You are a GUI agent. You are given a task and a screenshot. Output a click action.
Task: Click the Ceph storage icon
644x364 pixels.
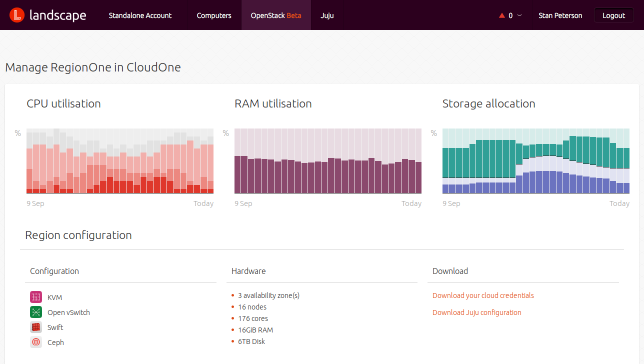(x=36, y=342)
